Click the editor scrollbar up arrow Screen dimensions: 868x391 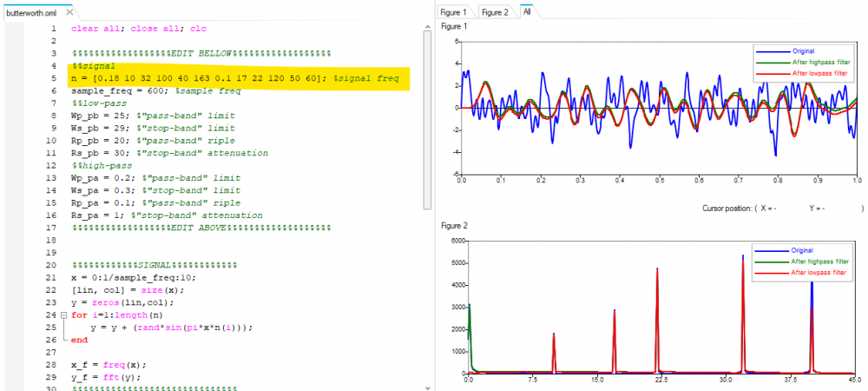click(427, 26)
